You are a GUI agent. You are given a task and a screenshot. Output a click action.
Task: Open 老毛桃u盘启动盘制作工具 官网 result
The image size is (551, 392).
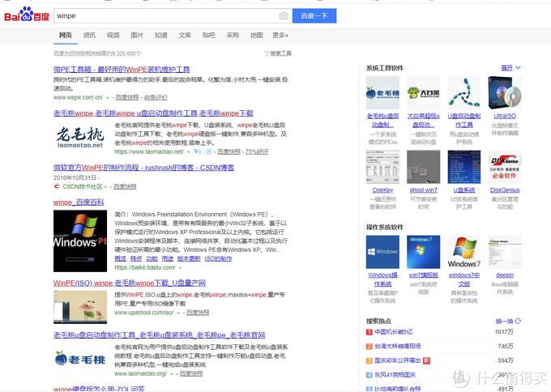coord(159,335)
